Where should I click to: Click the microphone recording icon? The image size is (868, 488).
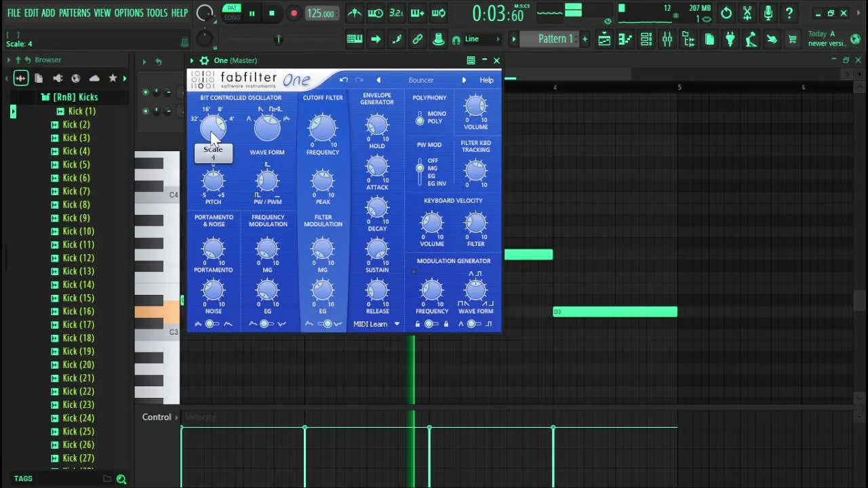coord(768,13)
